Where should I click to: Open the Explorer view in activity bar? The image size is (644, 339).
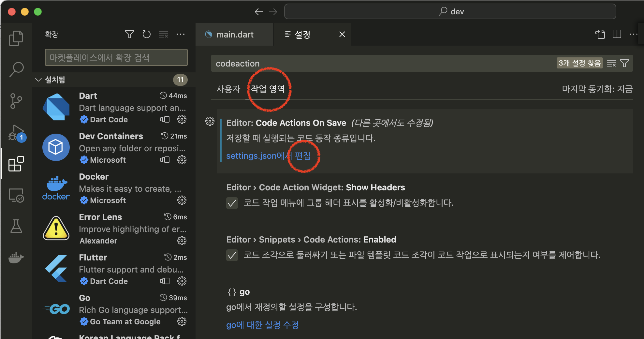click(x=16, y=38)
